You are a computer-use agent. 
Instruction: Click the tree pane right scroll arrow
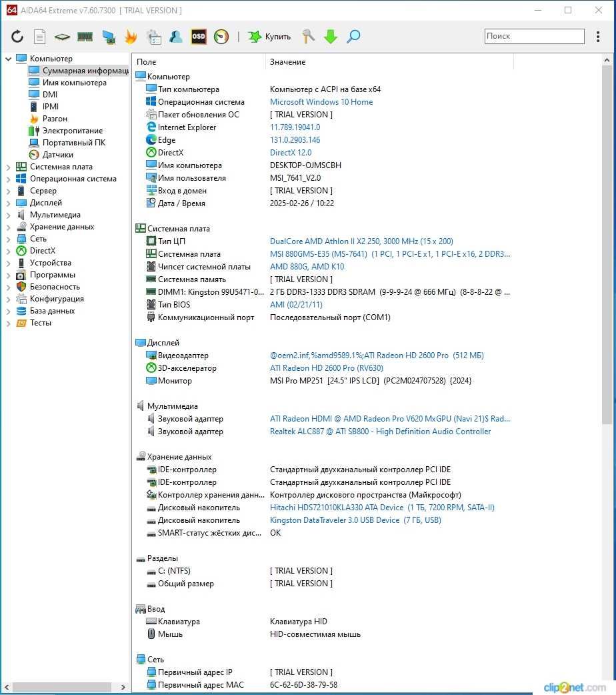123,687
